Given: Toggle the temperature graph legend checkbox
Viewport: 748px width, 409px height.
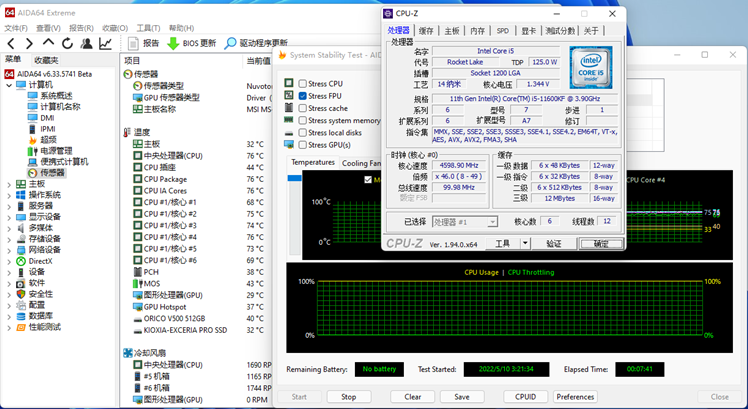Looking at the screenshot, I should (368, 180).
